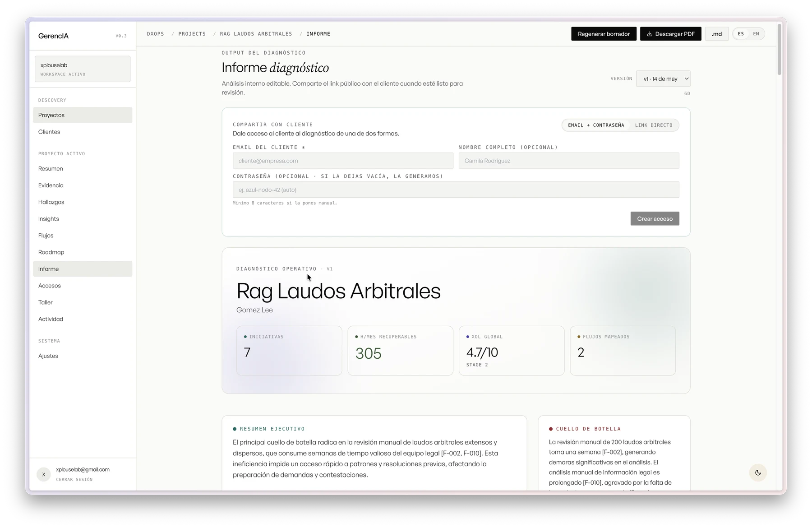The width and height of the screenshot is (812, 528).
Task: Click the X user avatar icon
Action: [44, 474]
